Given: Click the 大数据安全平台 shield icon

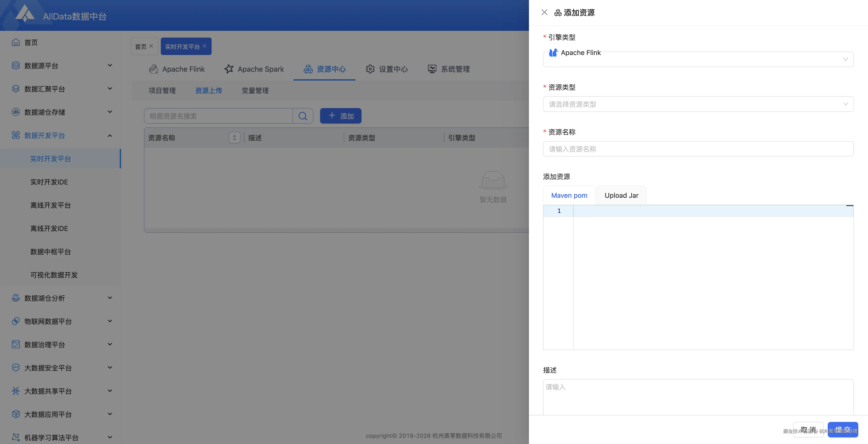Looking at the screenshot, I should pos(15,367).
